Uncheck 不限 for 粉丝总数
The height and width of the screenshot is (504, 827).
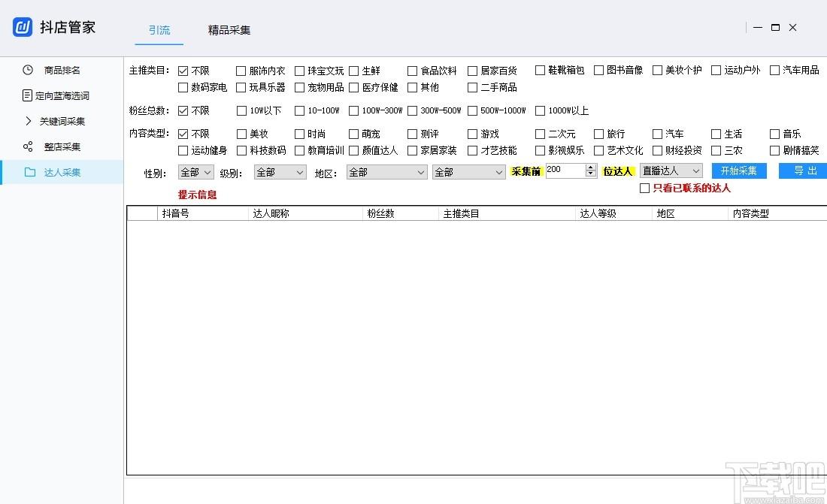click(183, 110)
